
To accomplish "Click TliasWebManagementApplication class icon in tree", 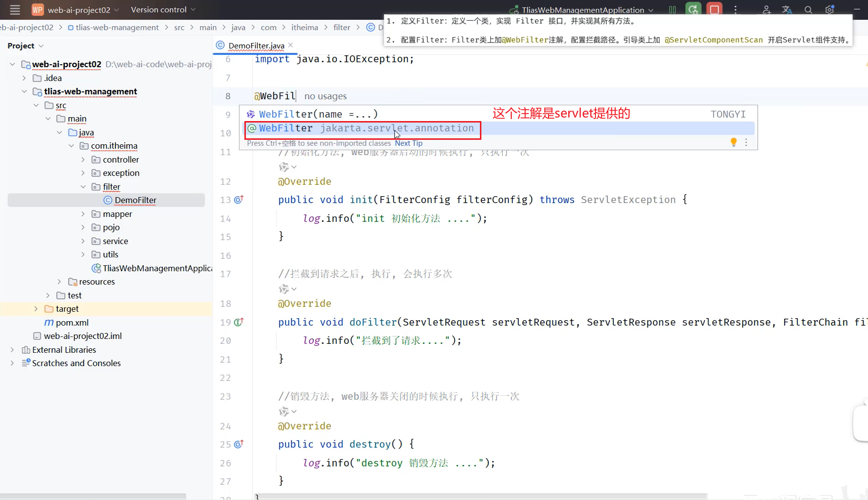I will pyautogui.click(x=96, y=268).
